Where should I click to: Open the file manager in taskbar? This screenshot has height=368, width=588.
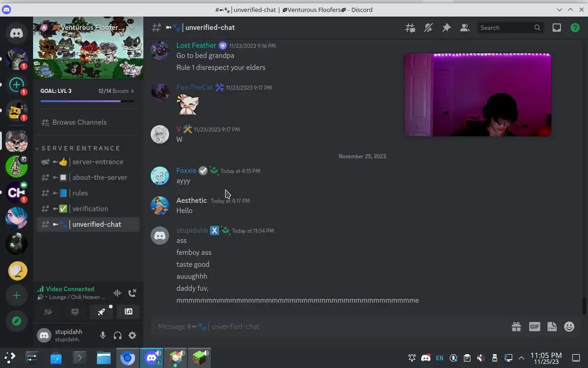104,358
